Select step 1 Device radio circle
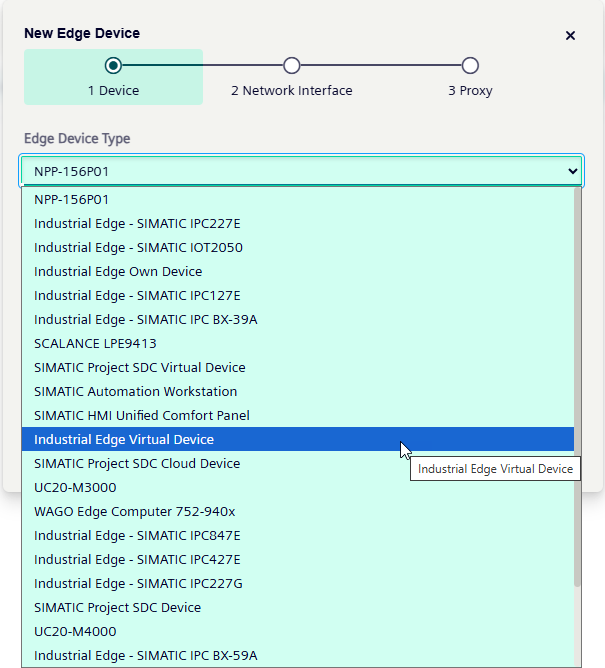 (x=113, y=66)
